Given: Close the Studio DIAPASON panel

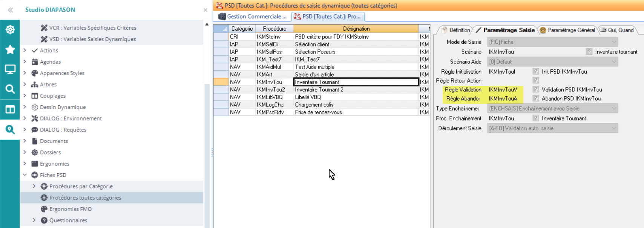Looking at the screenshot, I should click(205, 10).
